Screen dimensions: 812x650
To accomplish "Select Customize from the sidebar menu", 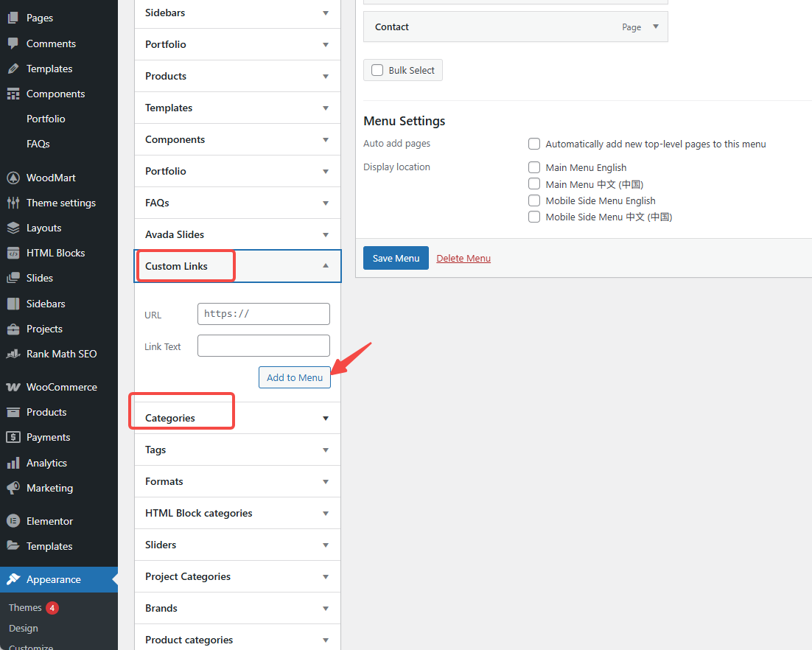I will tap(30, 646).
